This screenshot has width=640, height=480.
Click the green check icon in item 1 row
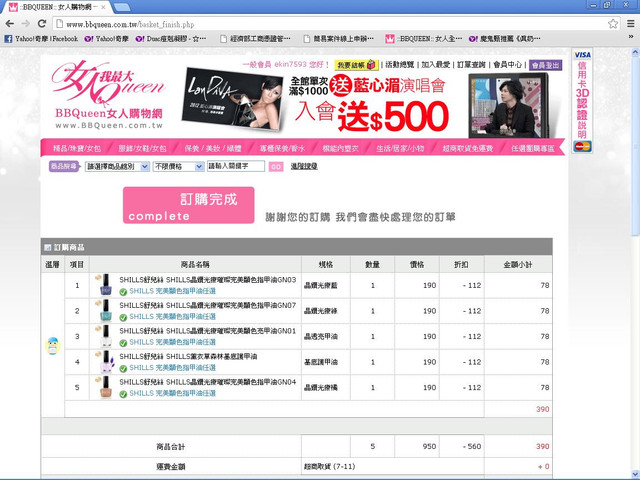(123, 292)
